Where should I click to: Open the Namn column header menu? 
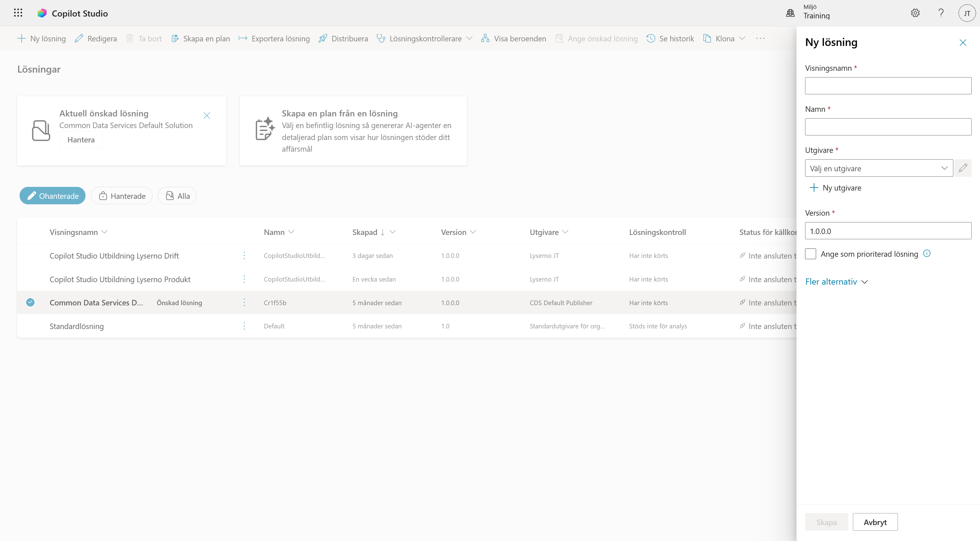(279, 232)
